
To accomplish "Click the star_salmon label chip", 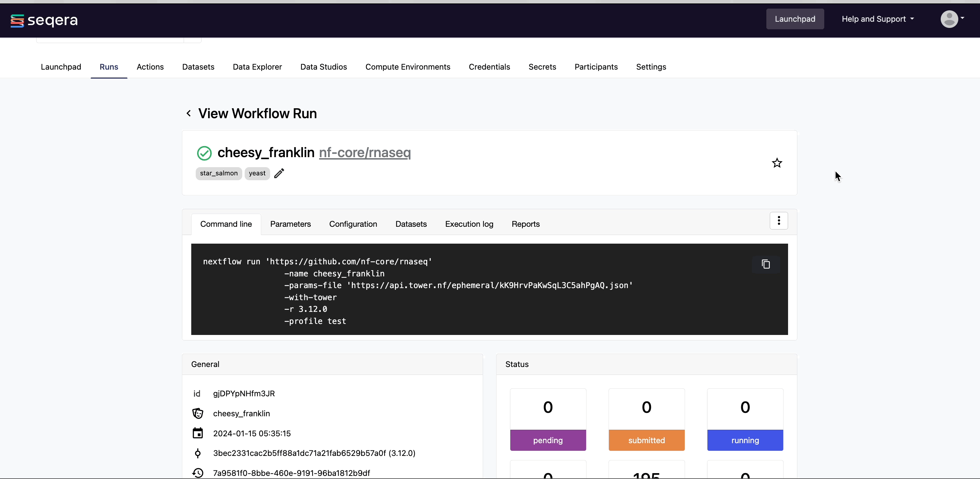I will pyautogui.click(x=219, y=173).
